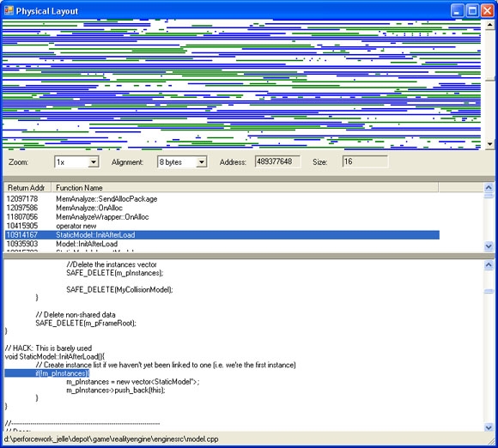Screen dimensions: 498x448
Task: Click scroll-down arrow of memory layout view
Action: [x=490, y=144]
